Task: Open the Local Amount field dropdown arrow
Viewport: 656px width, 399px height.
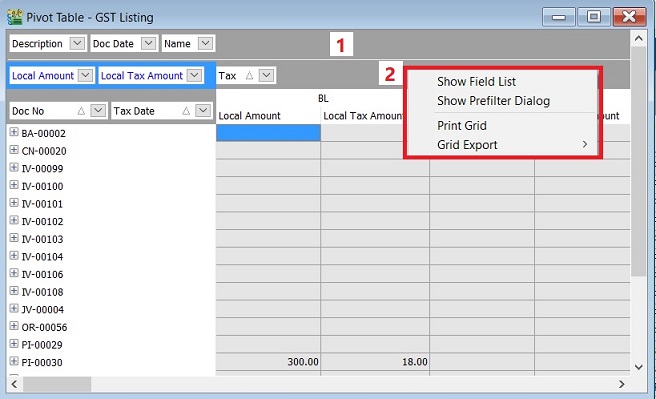Action: pos(85,75)
